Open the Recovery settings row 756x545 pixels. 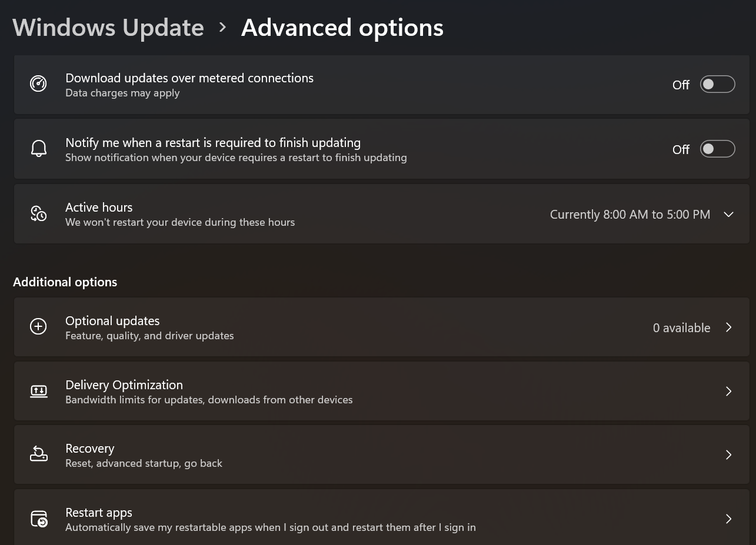point(382,454)
